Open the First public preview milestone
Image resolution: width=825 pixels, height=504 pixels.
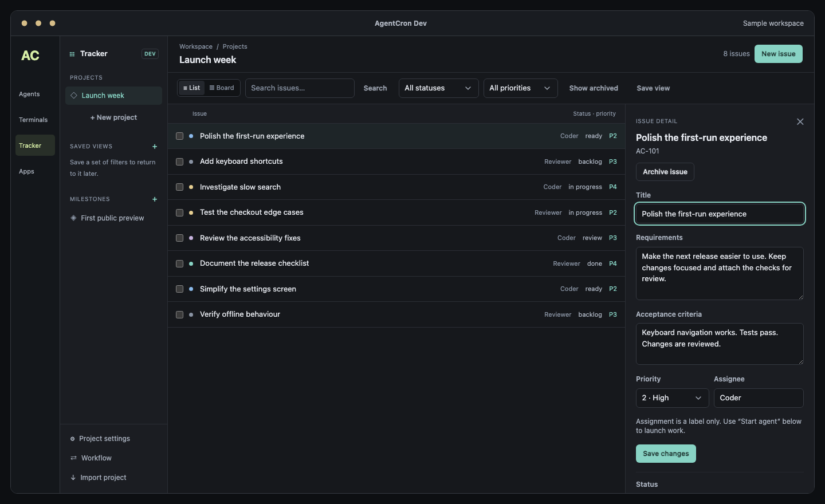(x=113, y=218)
